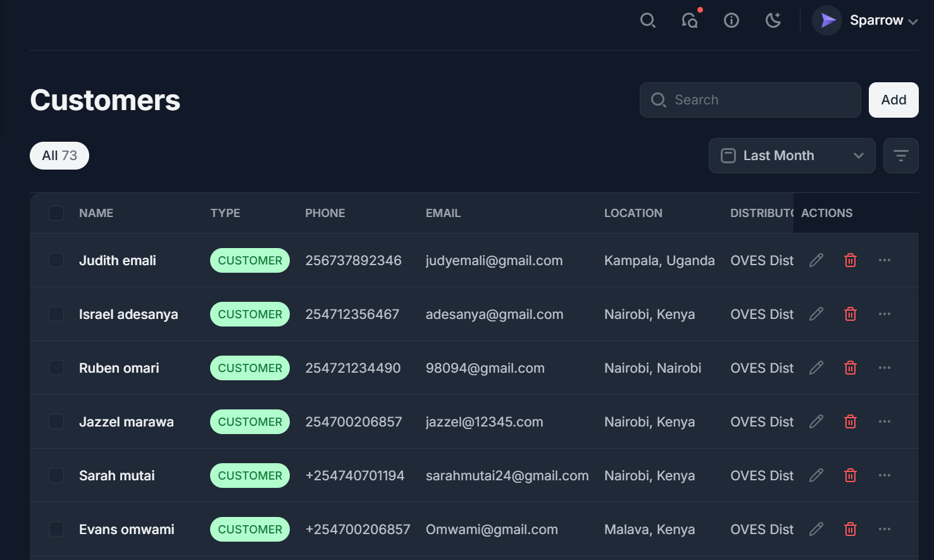Open more actions for Ruben omari
The width and height of the screenshot is (934, 560).
pos(885,368)
